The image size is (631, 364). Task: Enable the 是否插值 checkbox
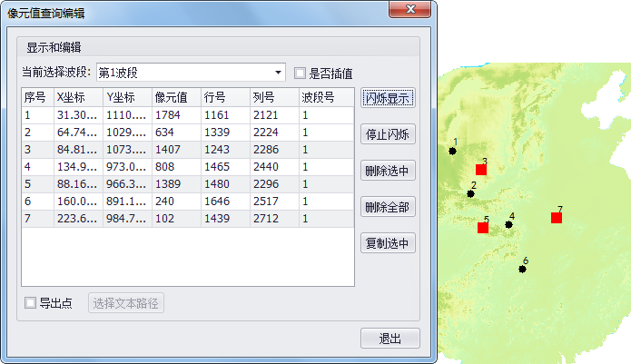(300, 73)
